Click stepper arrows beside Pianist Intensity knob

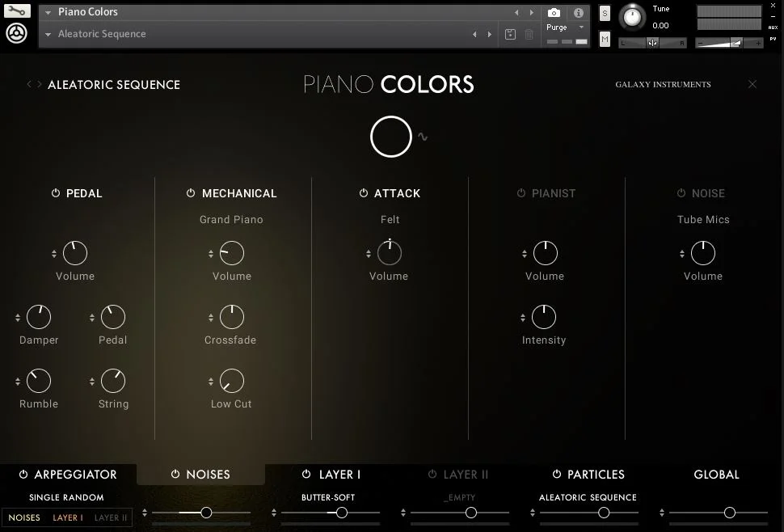click(x=522, y=318)
